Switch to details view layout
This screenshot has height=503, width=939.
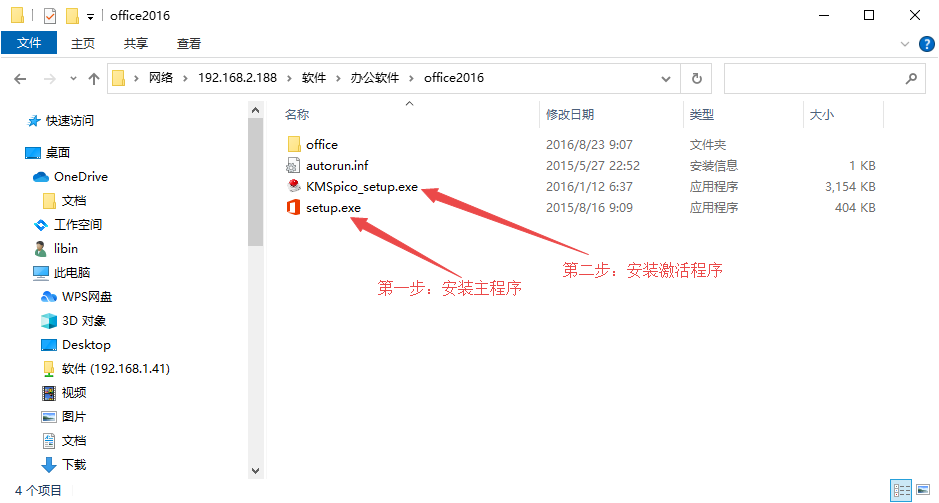[901, 490]
